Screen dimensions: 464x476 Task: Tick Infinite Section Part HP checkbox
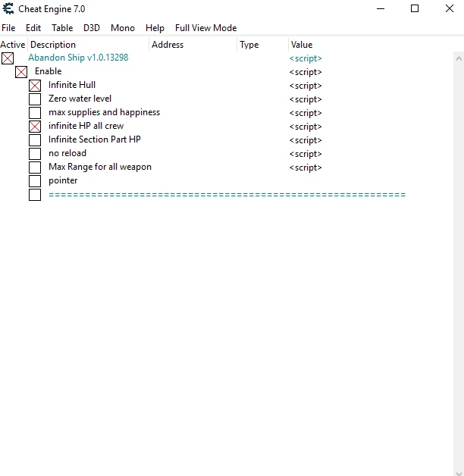(35, 140)
